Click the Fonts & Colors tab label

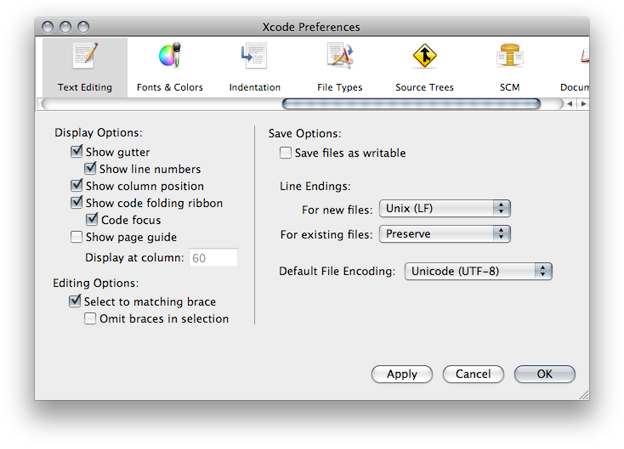(170, 87)
